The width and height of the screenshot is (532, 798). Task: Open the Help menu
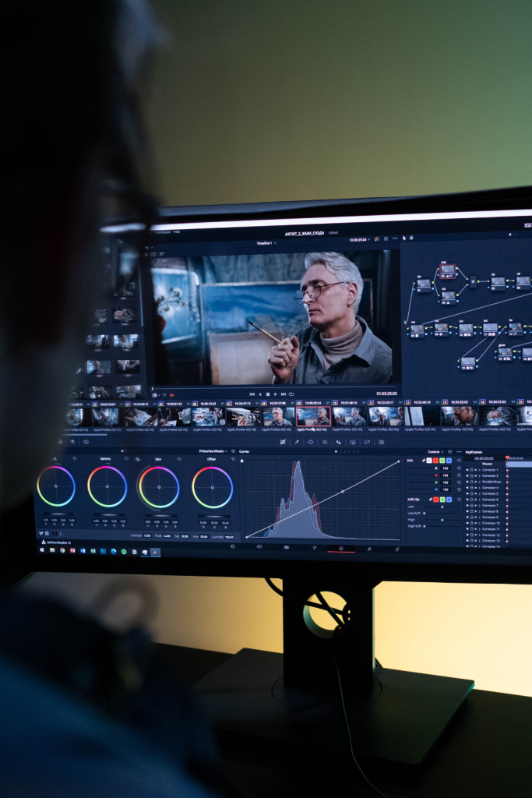click(177, 231)
